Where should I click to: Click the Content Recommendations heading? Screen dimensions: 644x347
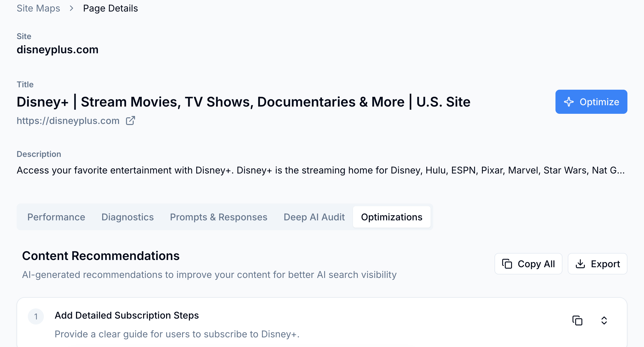pyautogui.click(x=101, y=256)
